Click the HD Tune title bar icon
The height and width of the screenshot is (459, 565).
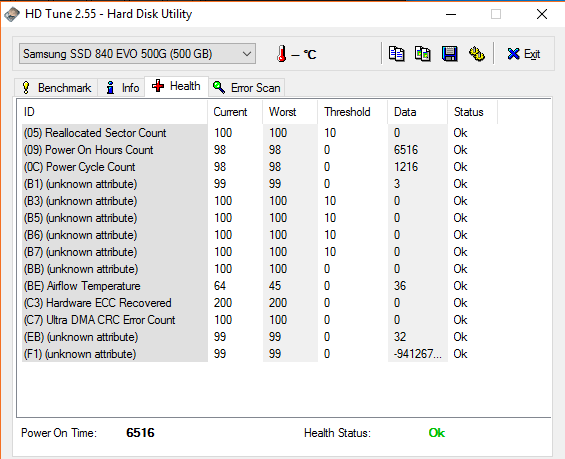tap(12, 14)
